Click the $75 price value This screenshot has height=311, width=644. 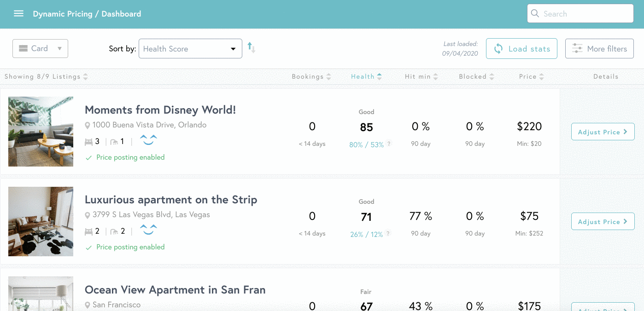coord(529,216)
